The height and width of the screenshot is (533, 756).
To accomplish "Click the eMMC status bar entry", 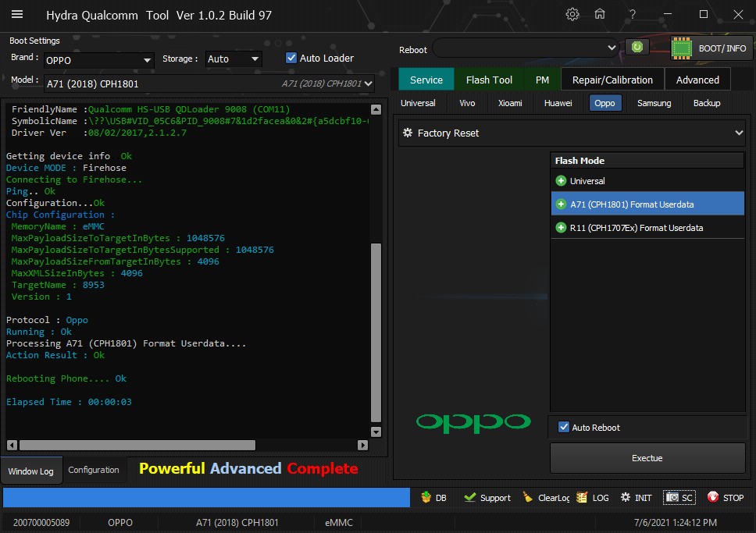I will pyautogui.click(x=339, y=522).
